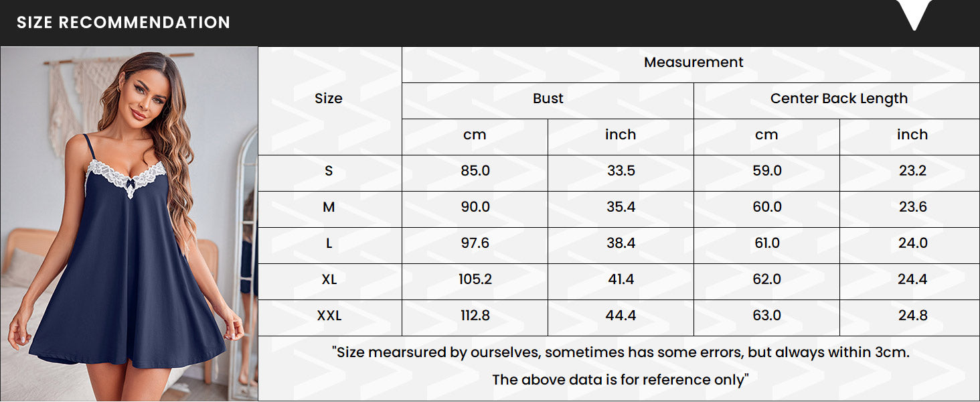
Task: Click the 85.0 bust cm cell
Action: tap(475, 171)
